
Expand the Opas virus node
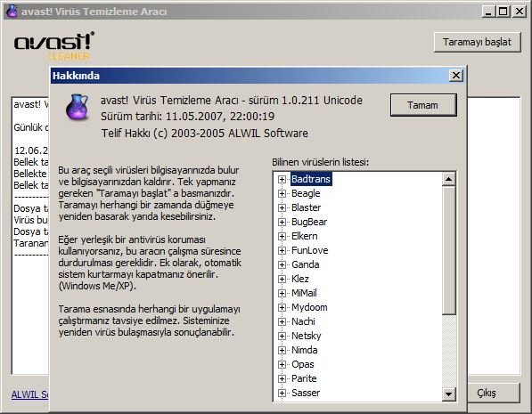click(282, 364)
